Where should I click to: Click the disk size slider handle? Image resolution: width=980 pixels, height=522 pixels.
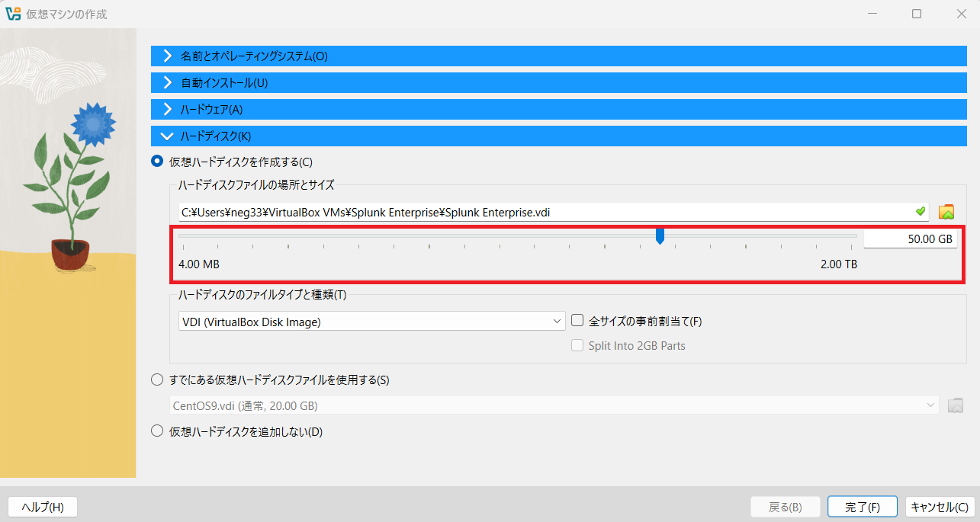tap(660, 237)
